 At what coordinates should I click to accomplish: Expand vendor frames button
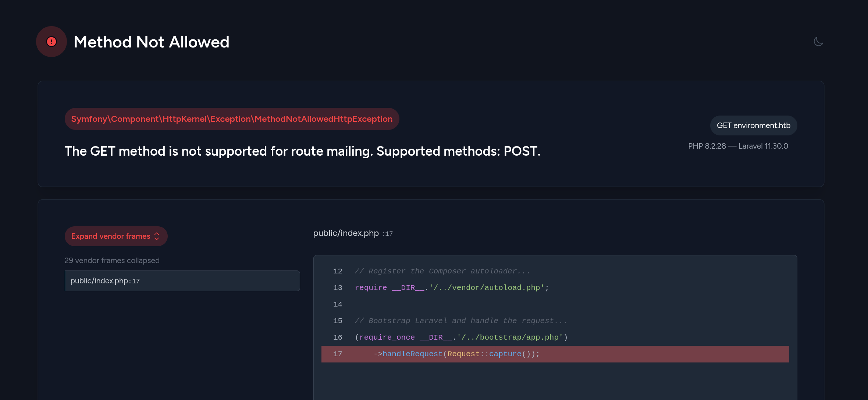[111, 236]
